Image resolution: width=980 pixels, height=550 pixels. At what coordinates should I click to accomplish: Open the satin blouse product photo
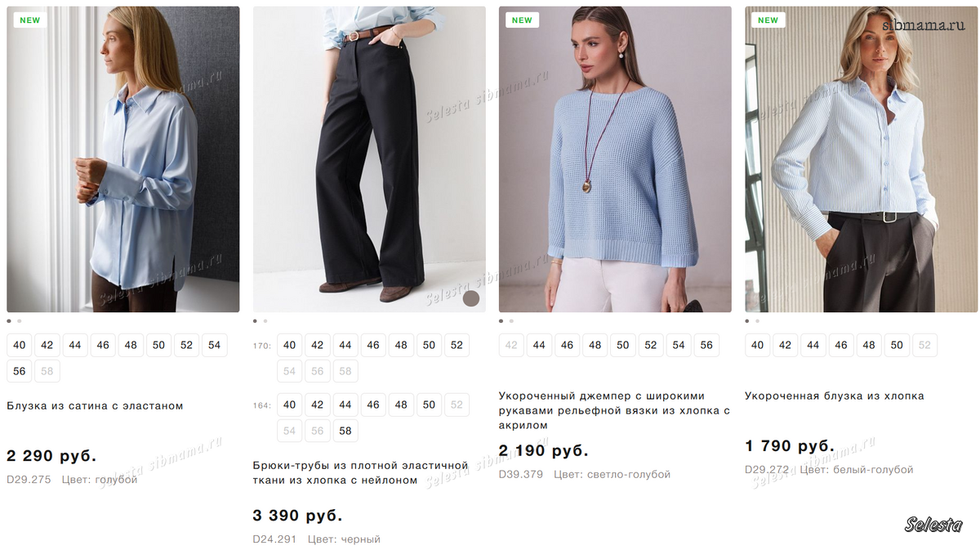[x=123, y=159]
